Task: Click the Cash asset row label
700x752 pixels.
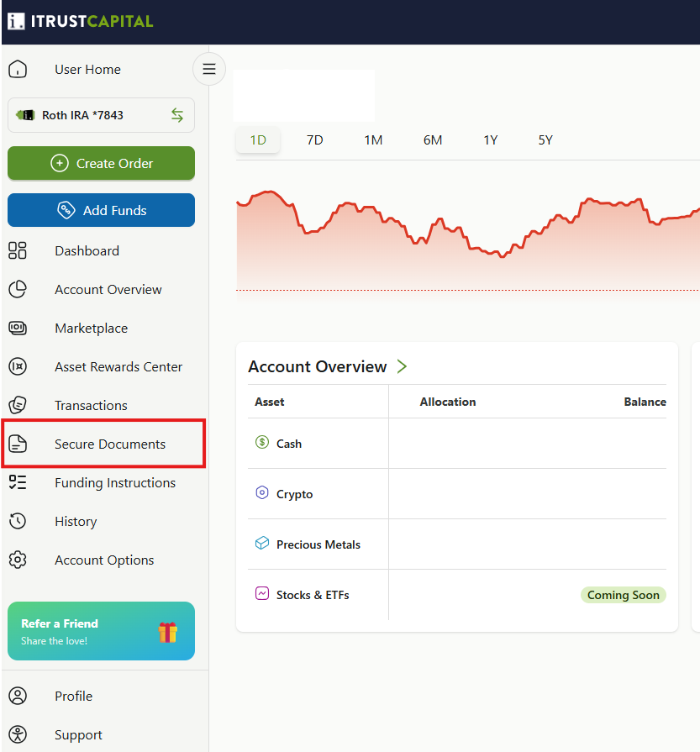Action: pyautogui.click(x=289, y=444)
